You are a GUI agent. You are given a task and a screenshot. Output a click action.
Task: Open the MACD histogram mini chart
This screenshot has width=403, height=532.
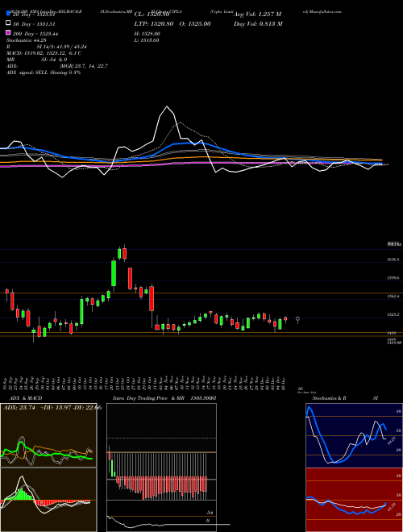pos(48,500)
